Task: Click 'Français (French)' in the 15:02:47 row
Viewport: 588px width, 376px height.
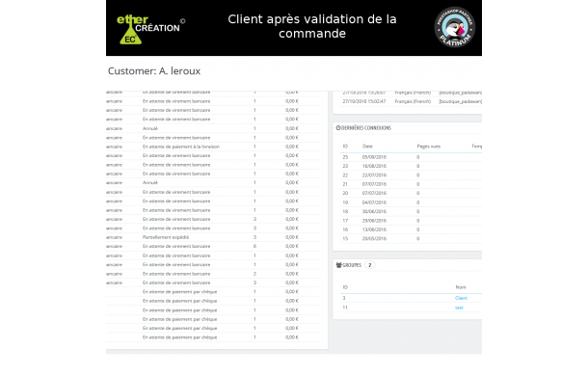Action: (x=413, y=101)
